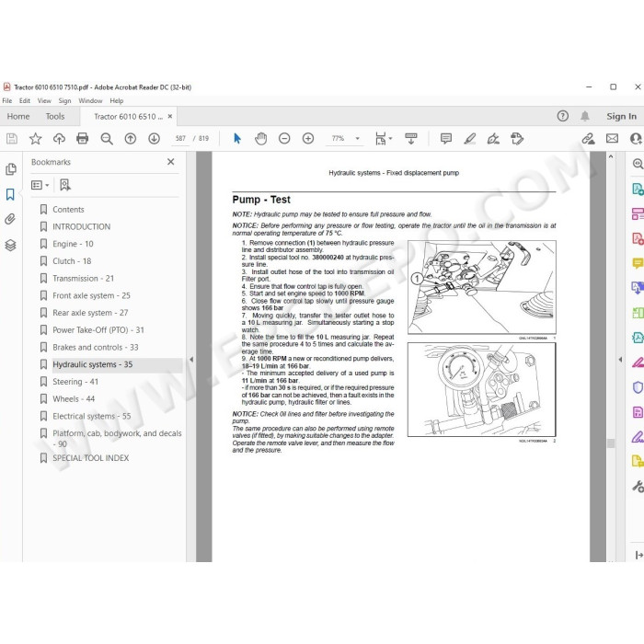Switch to the Home tab
Image resolution: width=644 pixels, height=644 pixels.
pos(18,116)
